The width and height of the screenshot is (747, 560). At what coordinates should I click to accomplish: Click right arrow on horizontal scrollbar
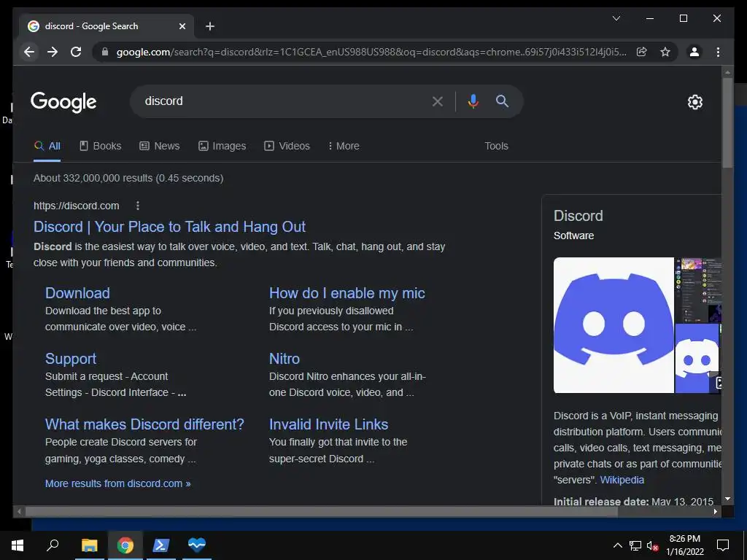716,511
